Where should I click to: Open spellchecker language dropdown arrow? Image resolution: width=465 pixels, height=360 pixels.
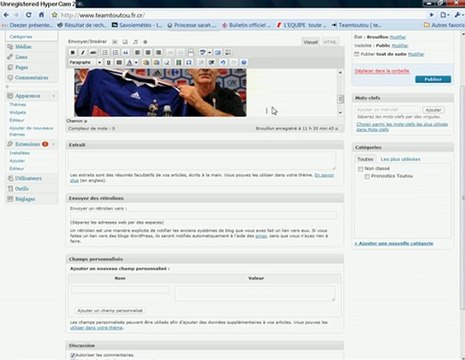(210, 52)
